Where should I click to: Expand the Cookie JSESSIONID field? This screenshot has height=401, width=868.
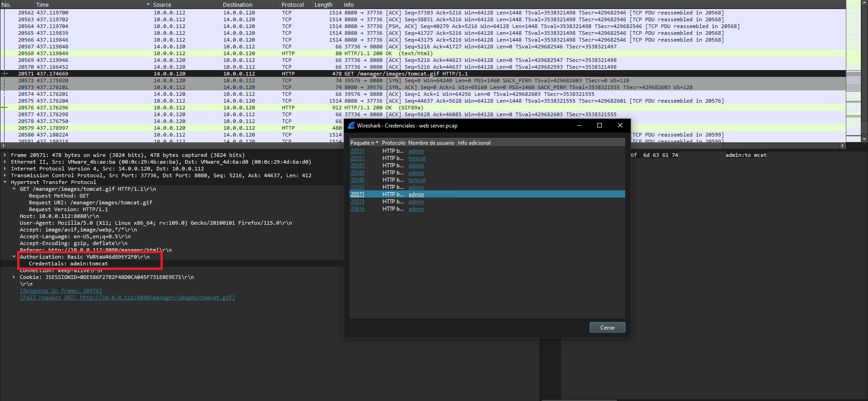[x=14, y=277]
